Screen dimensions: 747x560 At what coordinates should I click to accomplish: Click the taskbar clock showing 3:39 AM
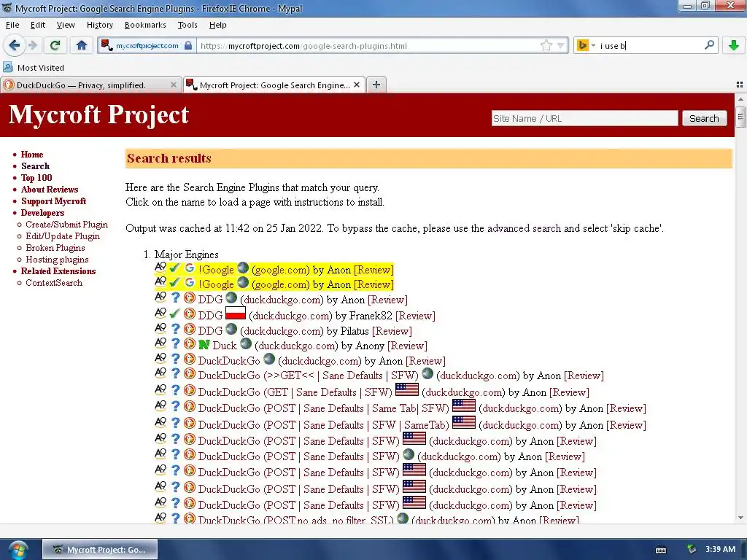(720, 549)
